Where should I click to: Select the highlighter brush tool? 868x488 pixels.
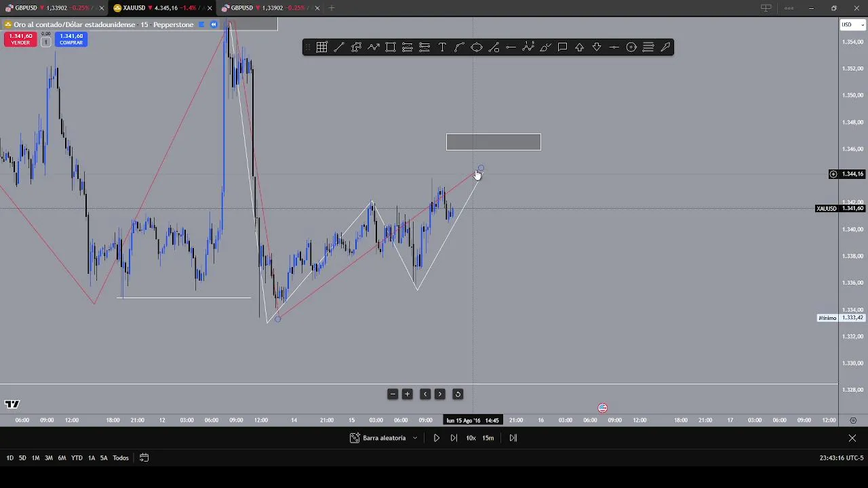(x=545, y=47)
